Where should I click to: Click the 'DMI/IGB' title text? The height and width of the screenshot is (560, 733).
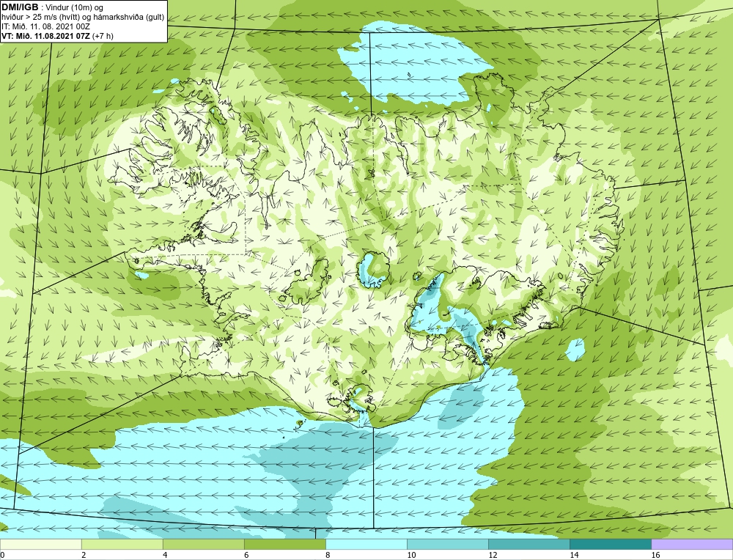tap(20, 7)
